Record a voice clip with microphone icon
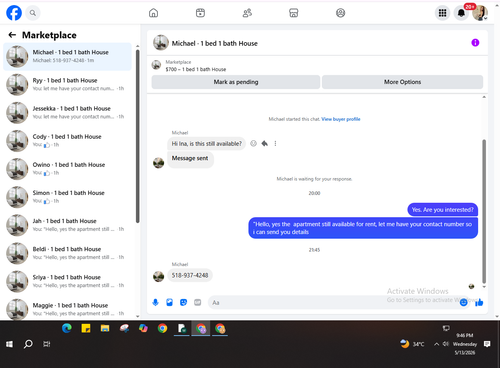This screenshot has height=368, width=500. click(x=155, y=303)
